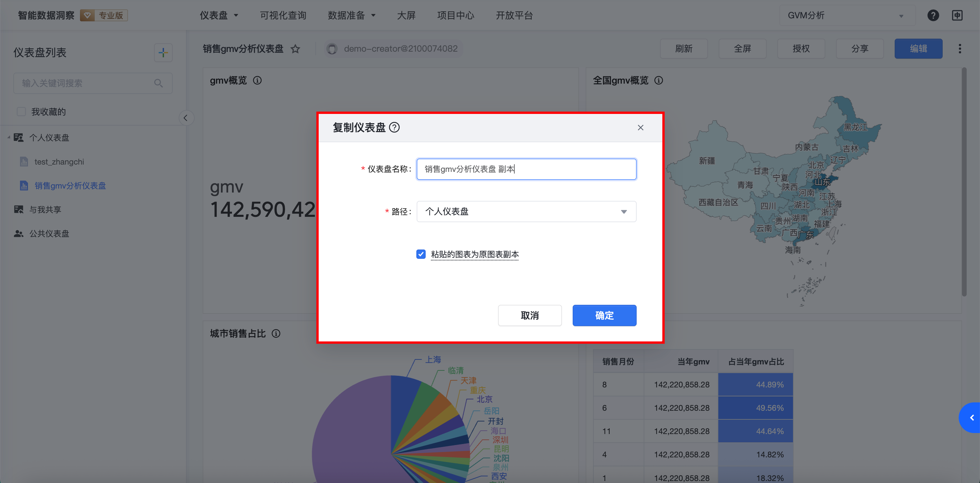This screenshot has height=483, width=980.
Task: Uncheck 粘贴的图表为原图表副本 checkbox
Action: (x=421, y=254)
